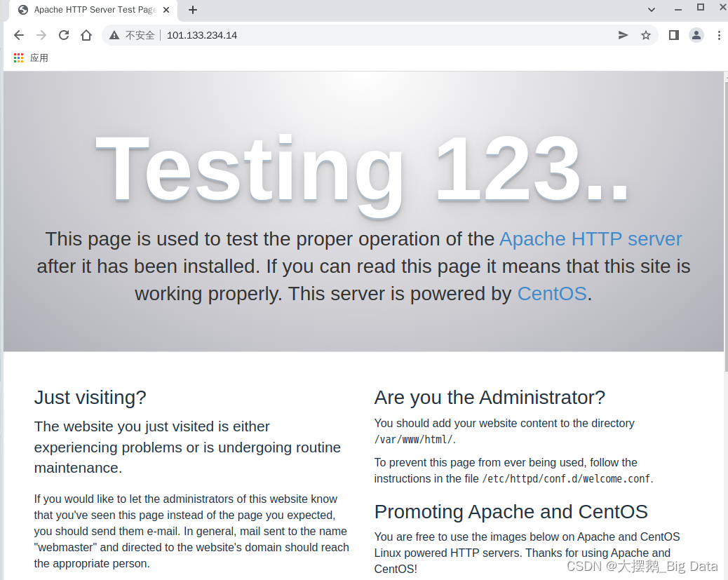
Task: Bookmark this page with the star
Action: click(x=646, y=35)
